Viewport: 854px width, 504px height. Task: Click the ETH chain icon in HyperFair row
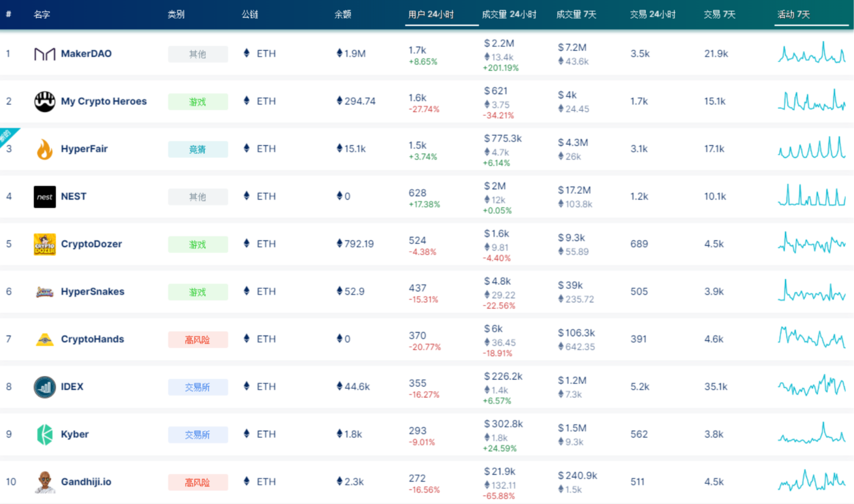(x=247, y=149)
